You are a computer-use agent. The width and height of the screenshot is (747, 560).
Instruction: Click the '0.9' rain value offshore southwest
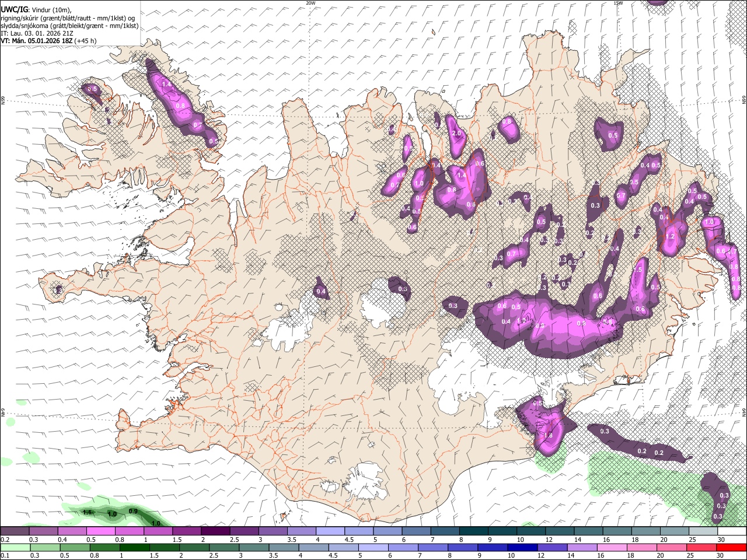pos(133,512)
